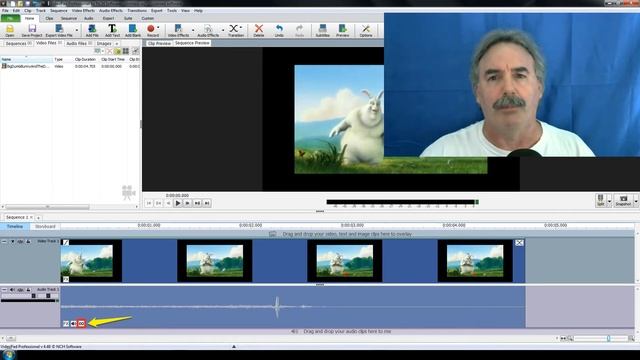
Task: Open the Video Effects dropdown arrow
Action: coord(193,30)
